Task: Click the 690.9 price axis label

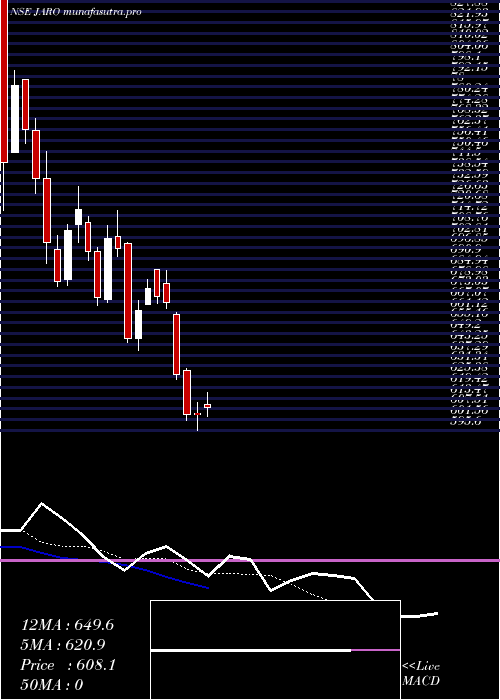Action: [x=467, y=250]
